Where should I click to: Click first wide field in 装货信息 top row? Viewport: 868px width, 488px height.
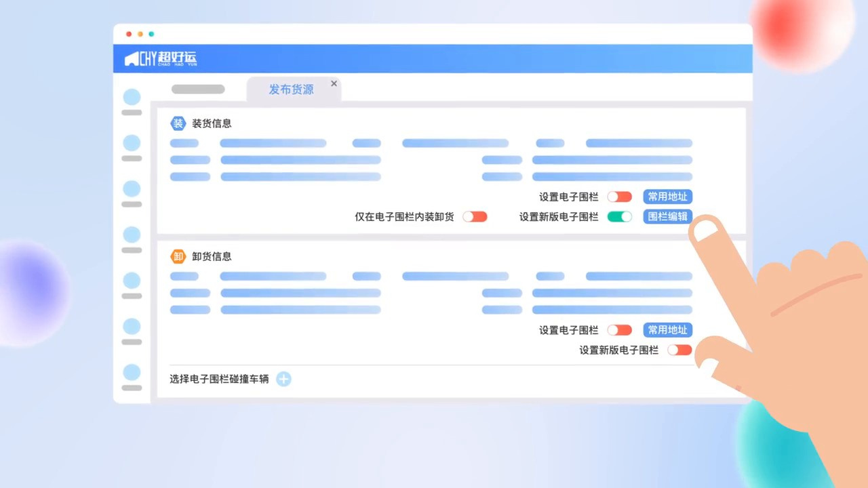coord(273,143)
